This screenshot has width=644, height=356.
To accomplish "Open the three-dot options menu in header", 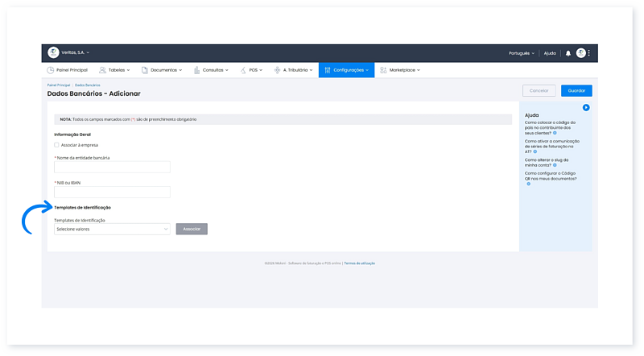I will coord(589,53).
